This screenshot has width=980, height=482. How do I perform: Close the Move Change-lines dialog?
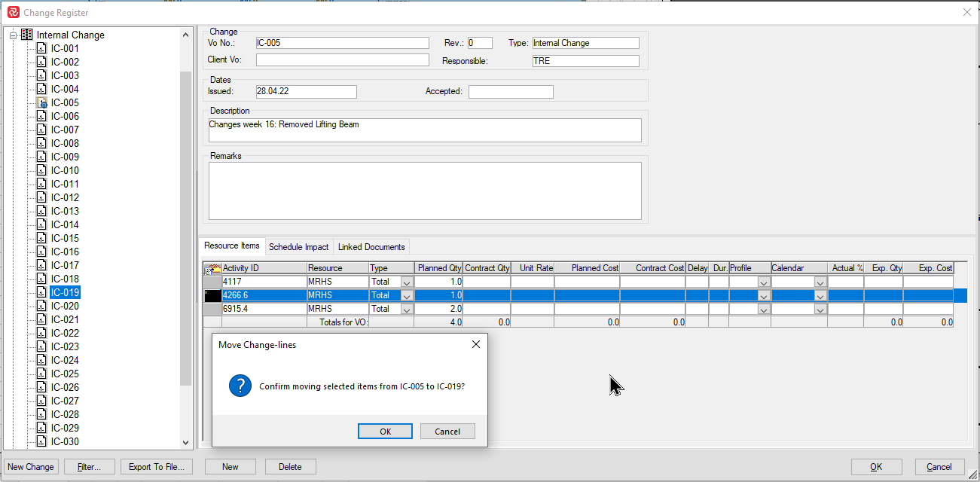[475, 344]
